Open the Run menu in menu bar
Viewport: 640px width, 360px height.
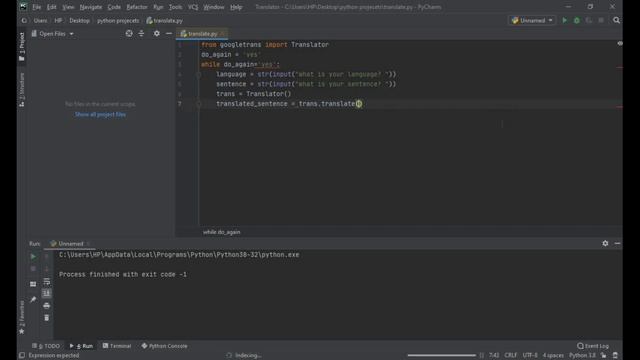click(158, 7)
